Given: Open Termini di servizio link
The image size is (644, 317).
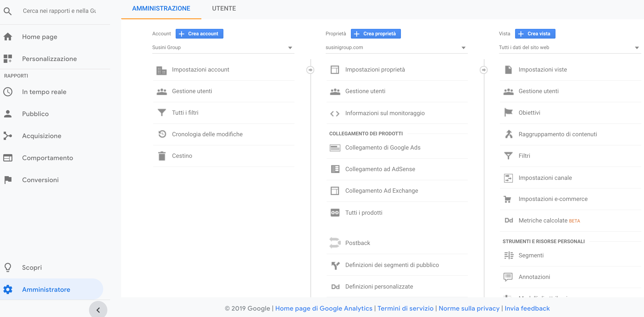Looking at the screenshot, I should click(405, 308).
